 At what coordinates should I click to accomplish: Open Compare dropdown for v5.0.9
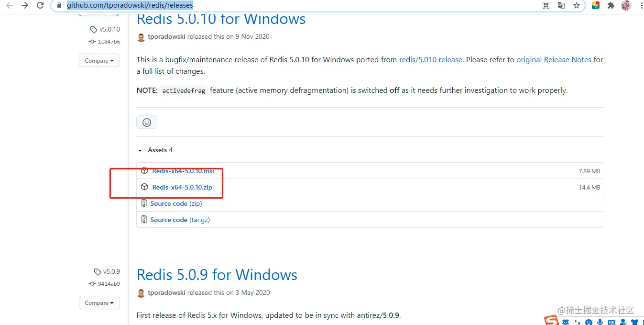(x=99, y=303)
